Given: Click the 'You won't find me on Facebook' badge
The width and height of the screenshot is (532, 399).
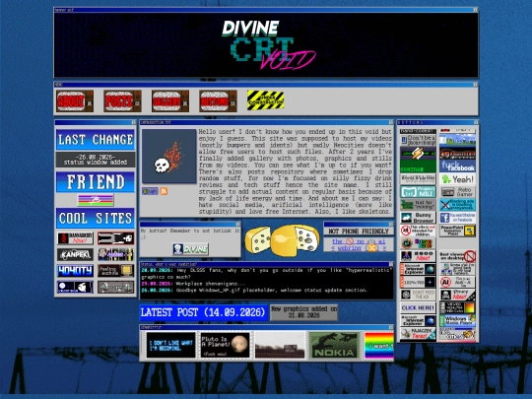Looking at the screenshot, I should (x=457, y=218).
